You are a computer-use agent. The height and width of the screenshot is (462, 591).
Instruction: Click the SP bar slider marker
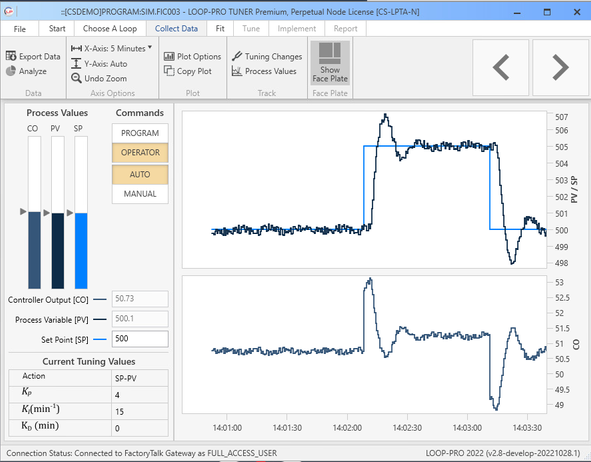coord(70,213)
